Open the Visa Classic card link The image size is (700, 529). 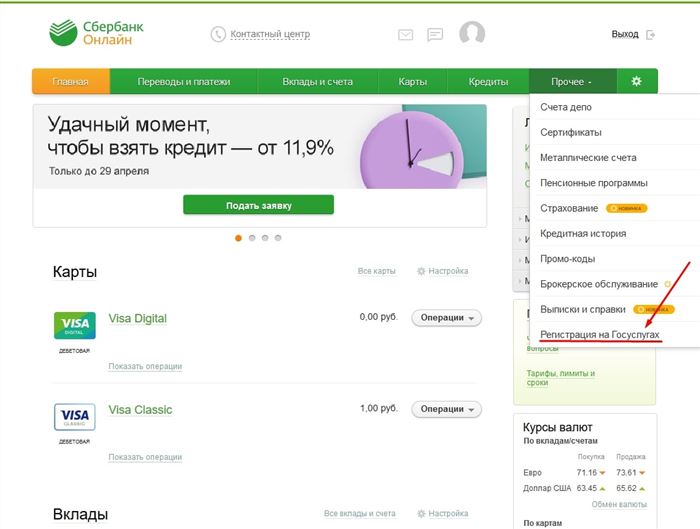point(140,410)
